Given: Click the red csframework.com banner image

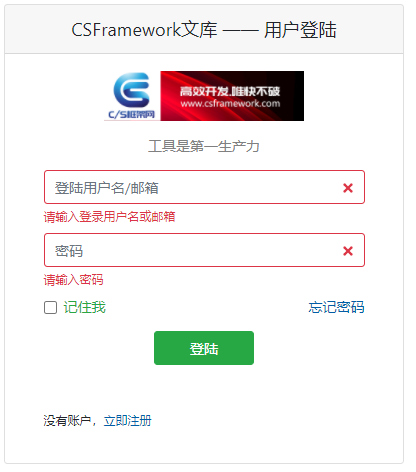Looking at the screenshot, I should [x=232, y=96].
